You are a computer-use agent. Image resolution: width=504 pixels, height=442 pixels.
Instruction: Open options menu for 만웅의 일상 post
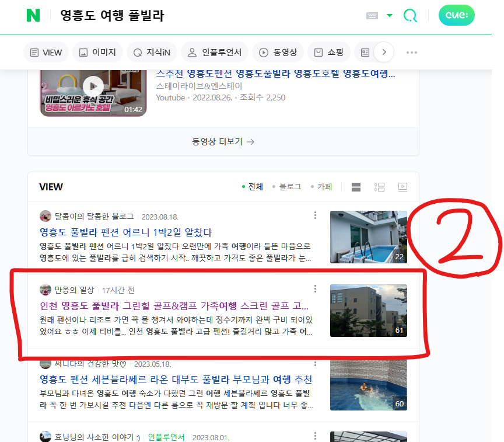(315, 289)
